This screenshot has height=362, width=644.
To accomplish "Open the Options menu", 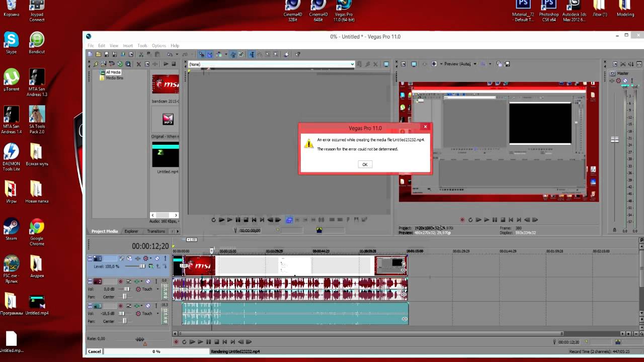I will tap(159, 46).
